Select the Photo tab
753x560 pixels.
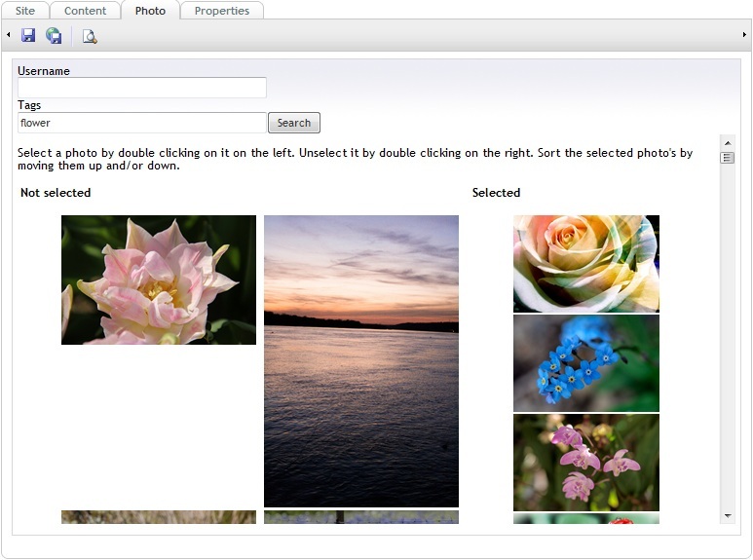[150, 11]
